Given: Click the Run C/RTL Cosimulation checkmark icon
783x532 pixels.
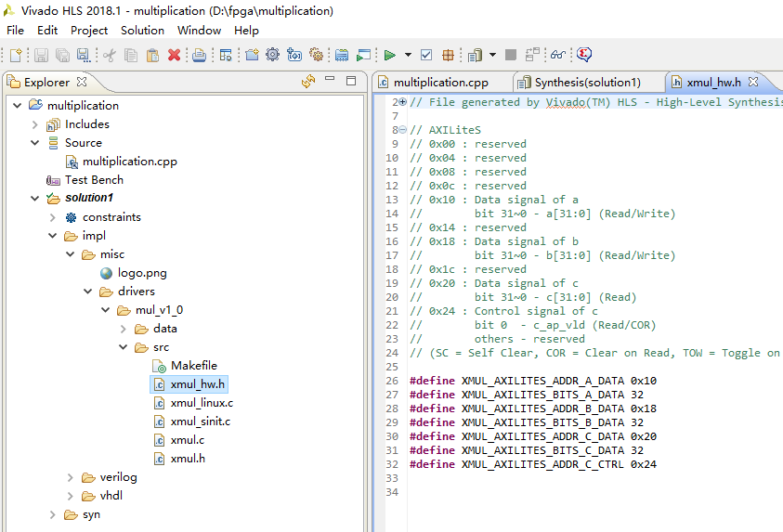Looking at the screenshot, I should (x=426, y=55).
